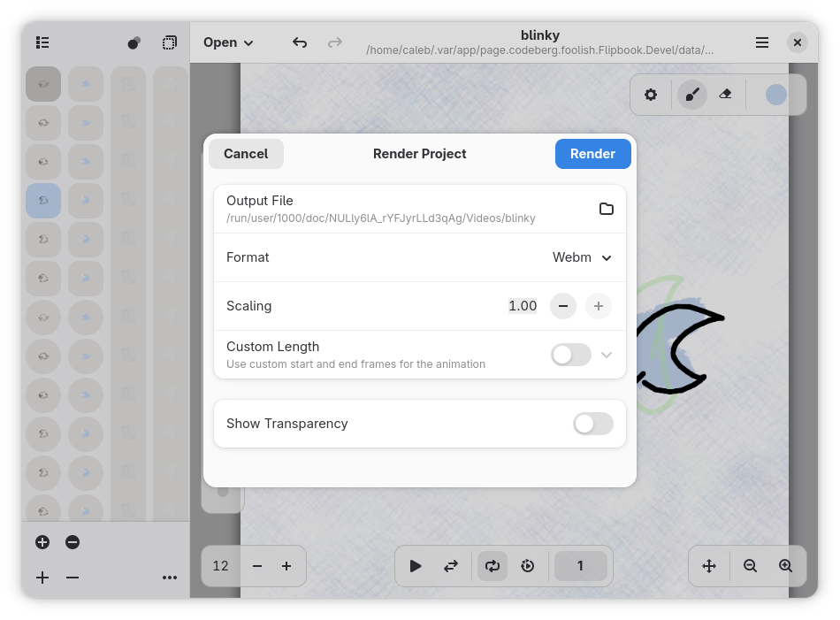840x620 pixels.
Task: Enable the Custom Length switch
Action: [x=571, y=355]
